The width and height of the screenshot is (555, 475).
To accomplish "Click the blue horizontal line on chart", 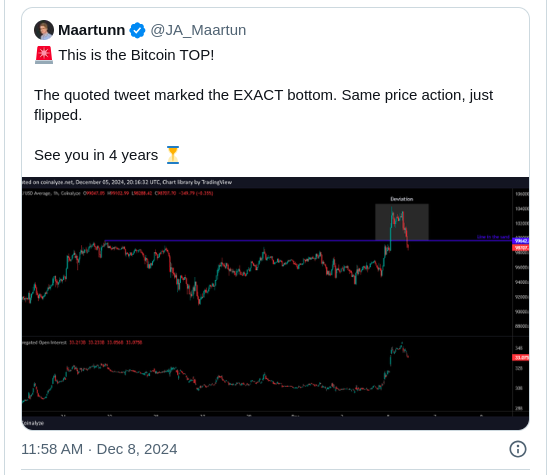I will click(308, 241).
